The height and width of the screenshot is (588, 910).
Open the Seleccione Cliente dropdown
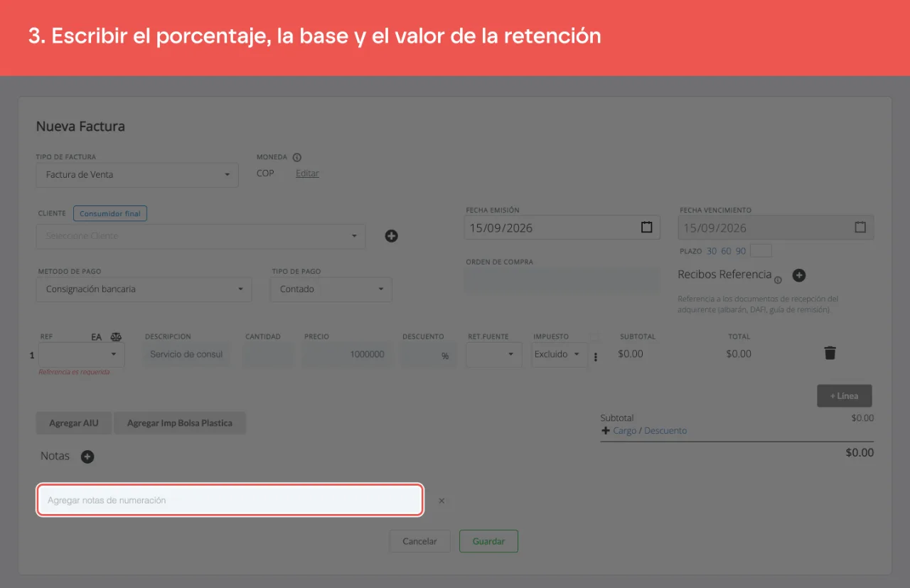click(200, 236)
